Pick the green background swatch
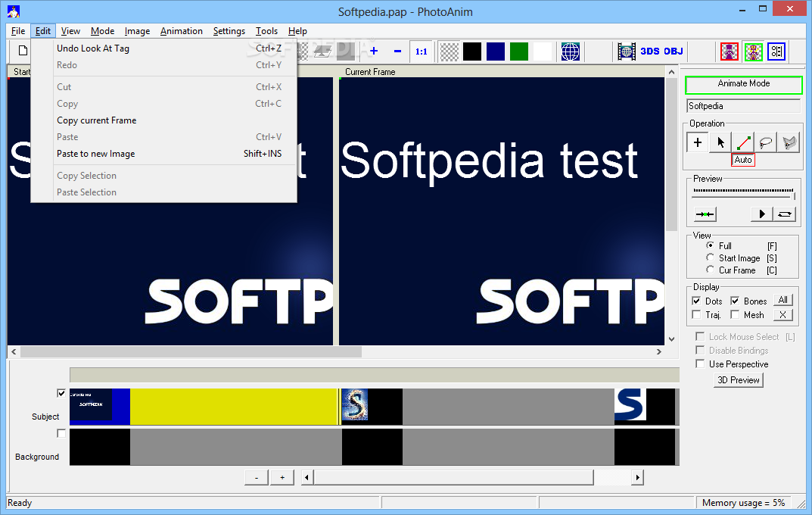 tap(519, 51)
